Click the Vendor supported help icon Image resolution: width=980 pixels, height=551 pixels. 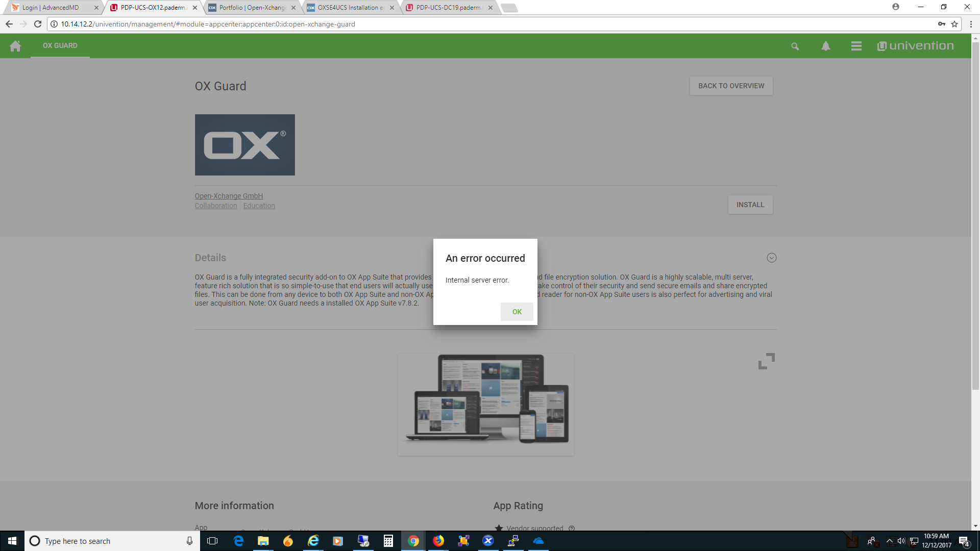point(572,528)
